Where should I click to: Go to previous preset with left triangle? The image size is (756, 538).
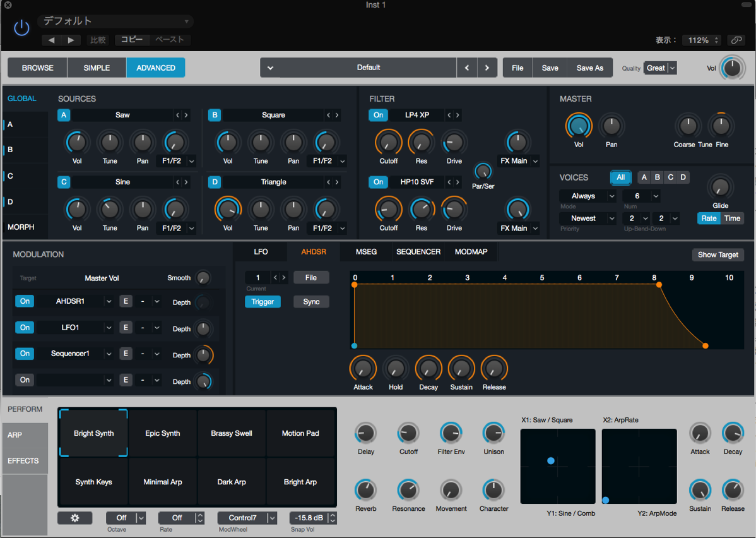click(52, 40)
